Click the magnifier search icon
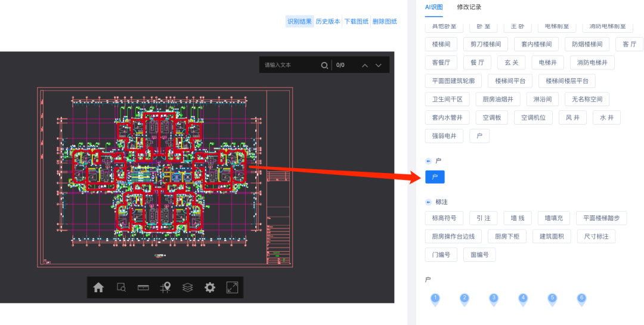 tap(324, 65)
